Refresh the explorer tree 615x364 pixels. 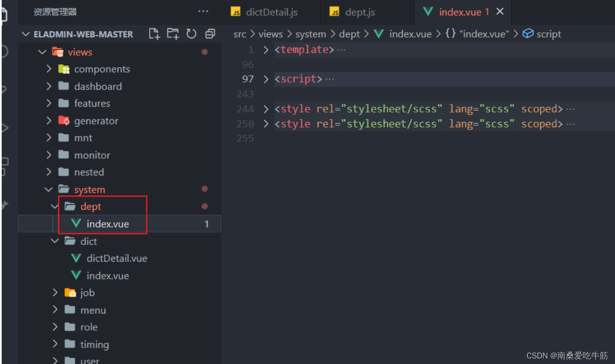click(192, 34)
